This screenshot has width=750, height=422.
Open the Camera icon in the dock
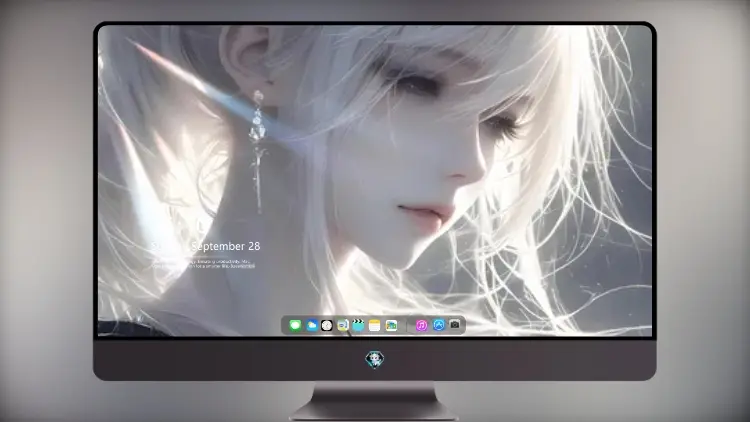[x=455, y=325]
